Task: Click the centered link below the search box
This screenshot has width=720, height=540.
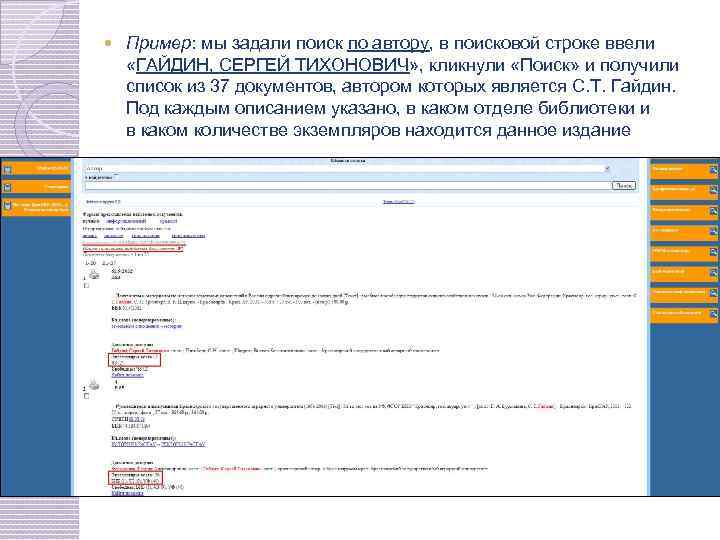Action: (x=399, y=202)
